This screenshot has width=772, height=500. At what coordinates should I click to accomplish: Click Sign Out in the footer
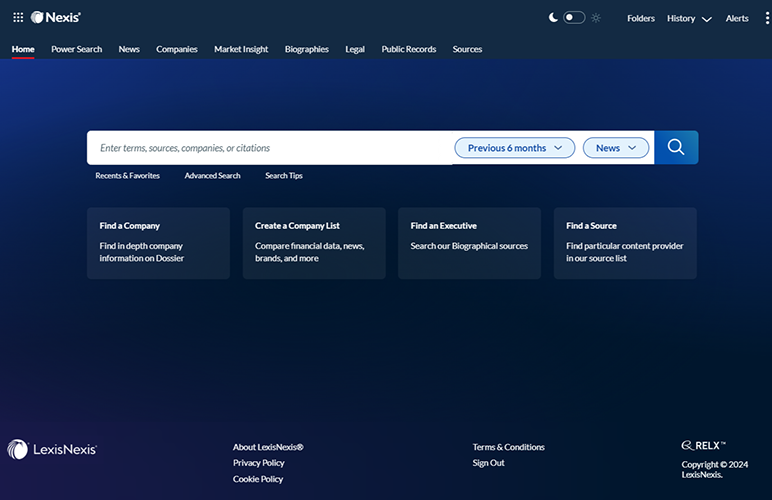488,463
